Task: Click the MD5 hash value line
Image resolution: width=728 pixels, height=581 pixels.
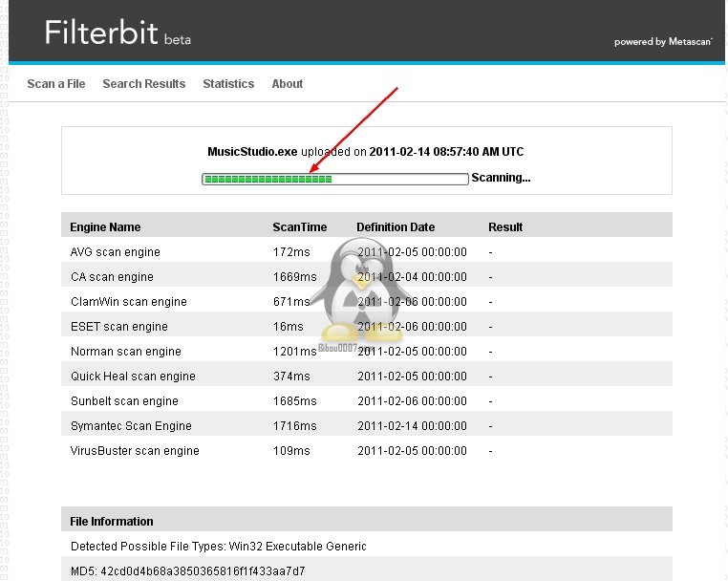Action: (x=367, y=570)
